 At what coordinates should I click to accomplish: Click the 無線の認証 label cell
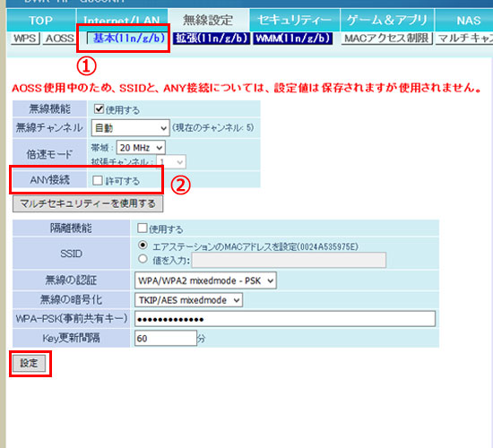click(71, 280)
